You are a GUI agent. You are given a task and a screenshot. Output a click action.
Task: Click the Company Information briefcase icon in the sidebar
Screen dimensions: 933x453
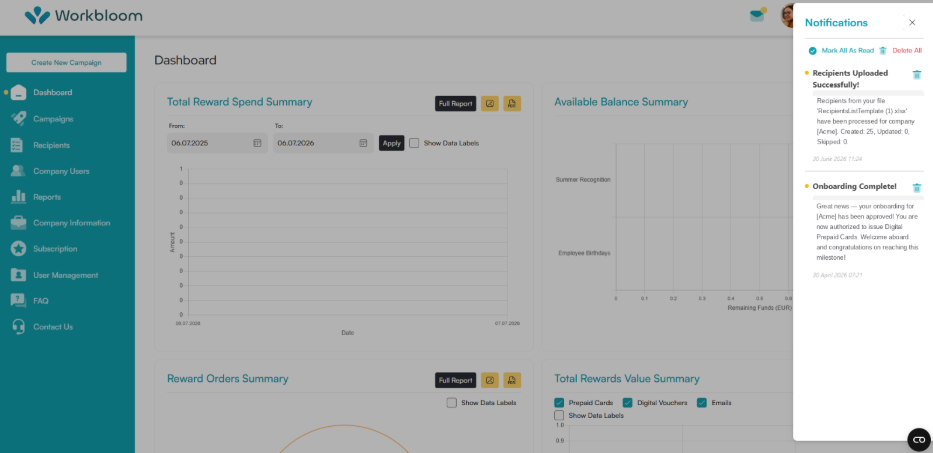18,223
